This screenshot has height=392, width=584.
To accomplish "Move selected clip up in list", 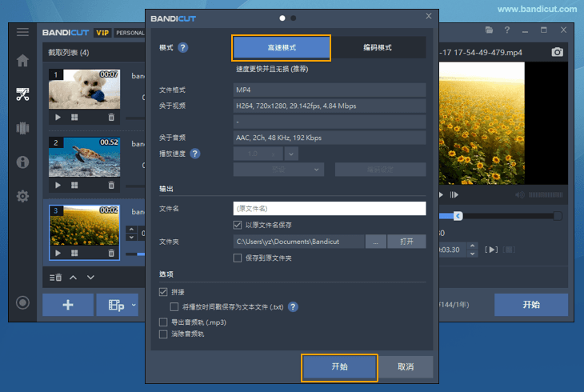I will pos(73,278).
